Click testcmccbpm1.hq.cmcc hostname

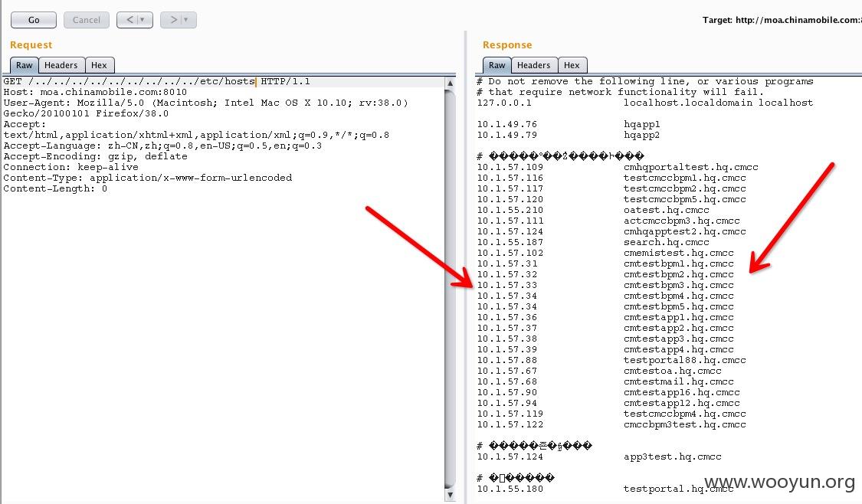click(685, 178)
